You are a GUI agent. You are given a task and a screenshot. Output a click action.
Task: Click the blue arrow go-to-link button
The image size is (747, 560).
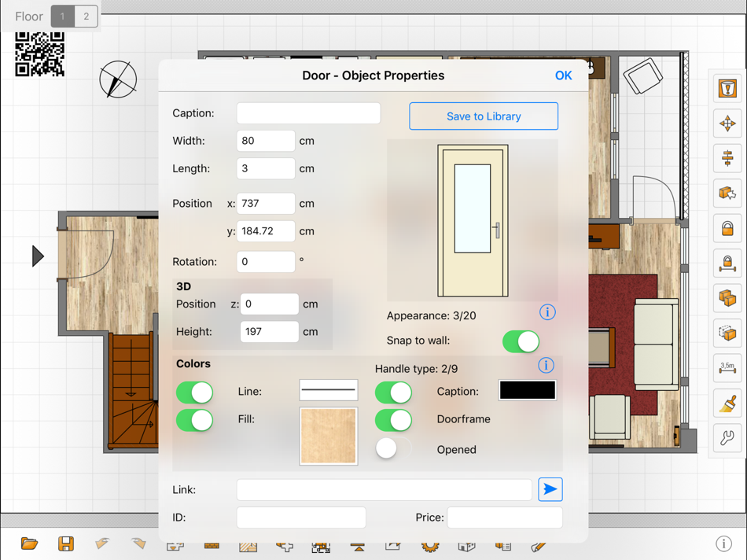(x=550, y=489)
